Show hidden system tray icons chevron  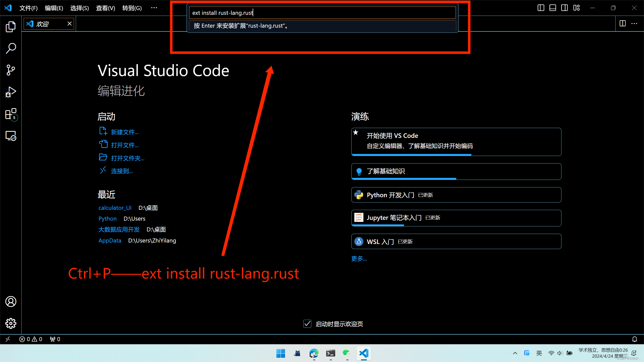click(x=515, y=353)
